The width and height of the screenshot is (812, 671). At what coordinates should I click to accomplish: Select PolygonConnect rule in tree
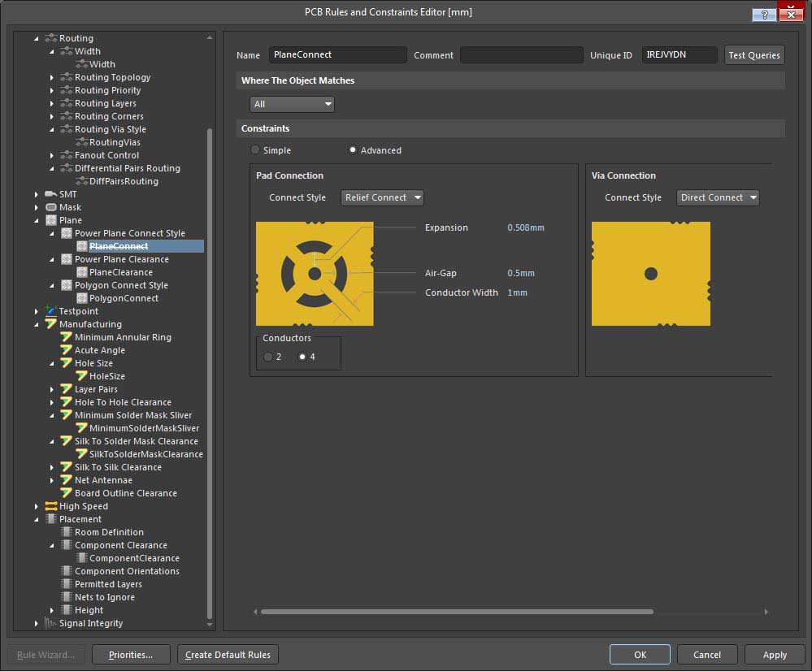click(x=124, y=298)
